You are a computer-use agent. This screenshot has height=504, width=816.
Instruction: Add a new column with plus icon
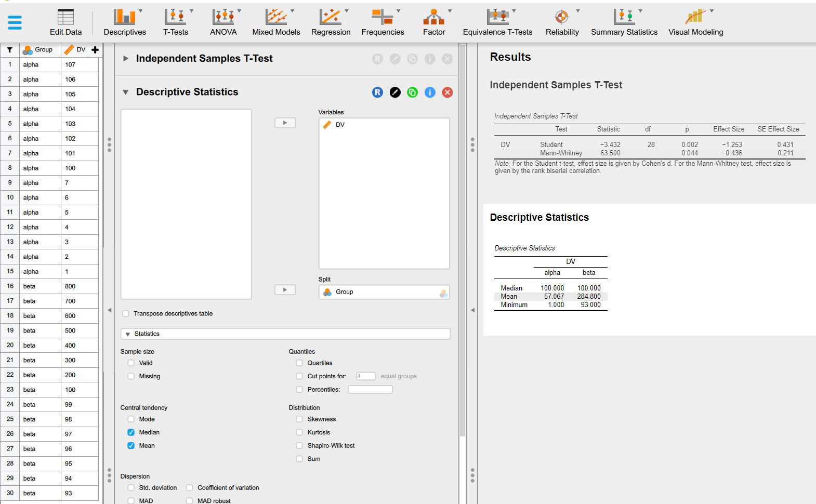click(x=95, y=50)
